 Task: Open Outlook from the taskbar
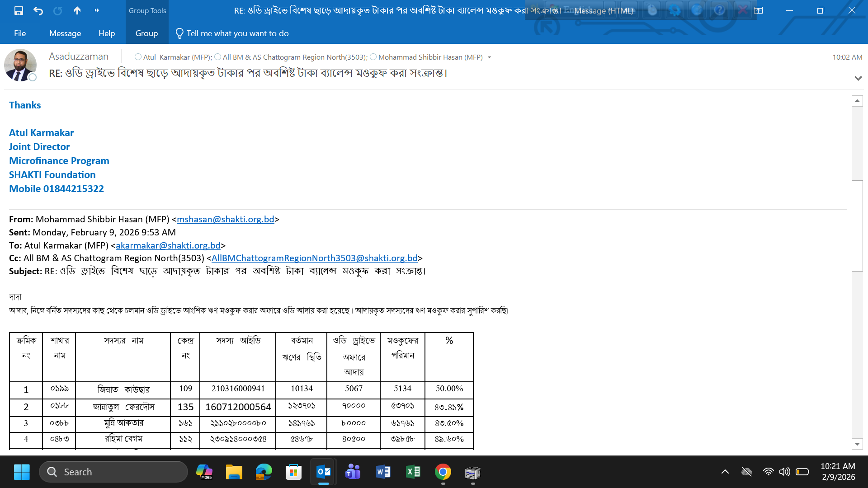pyautogui.click(x=324, y=472)
